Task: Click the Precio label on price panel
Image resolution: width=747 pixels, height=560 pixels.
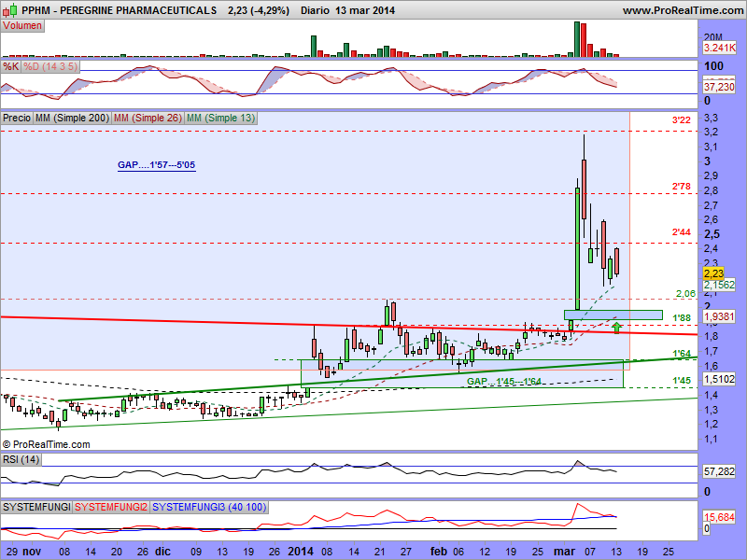Action: [x=17, y=118]
